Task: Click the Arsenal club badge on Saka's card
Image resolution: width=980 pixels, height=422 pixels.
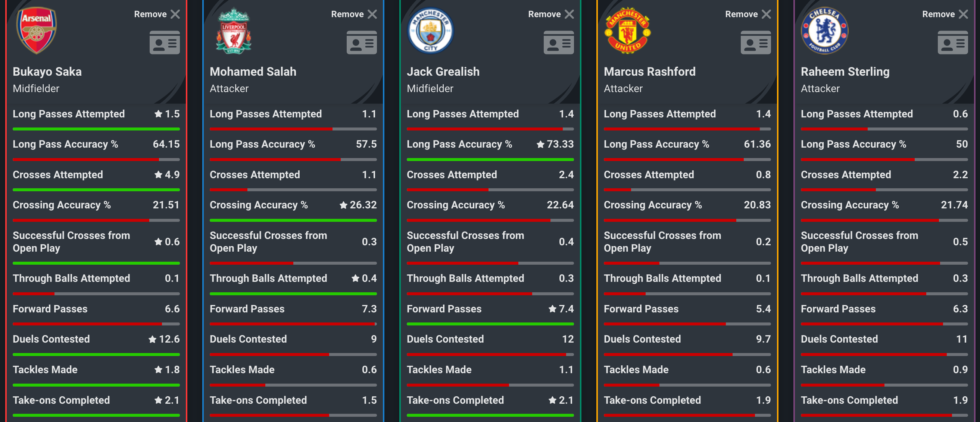Action: point(37,31)
